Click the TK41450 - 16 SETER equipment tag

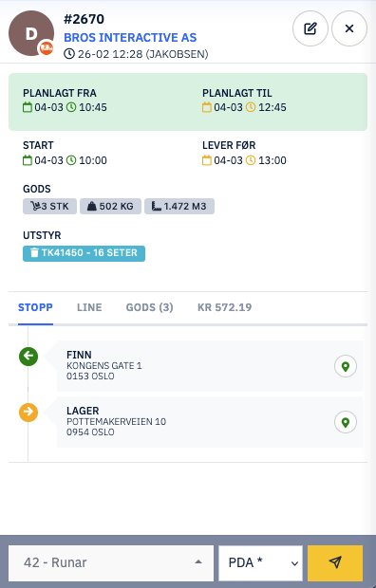point(85,253)
